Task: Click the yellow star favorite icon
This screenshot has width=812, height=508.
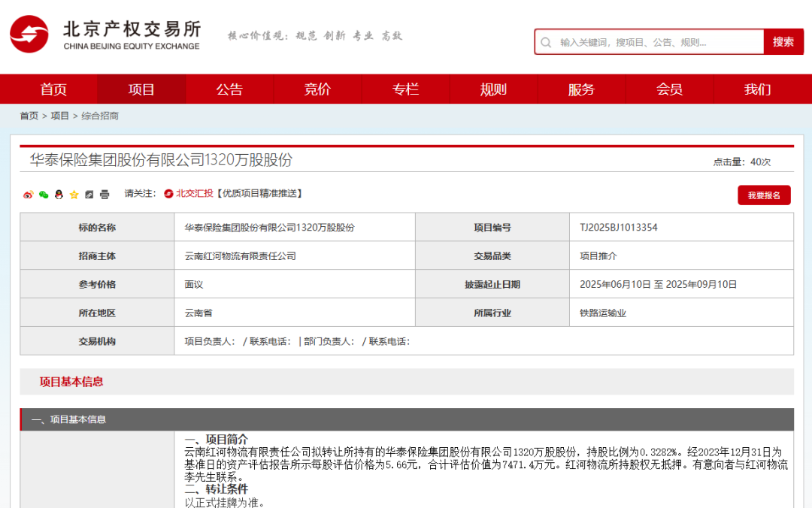Action: click(x=74, y=195)
